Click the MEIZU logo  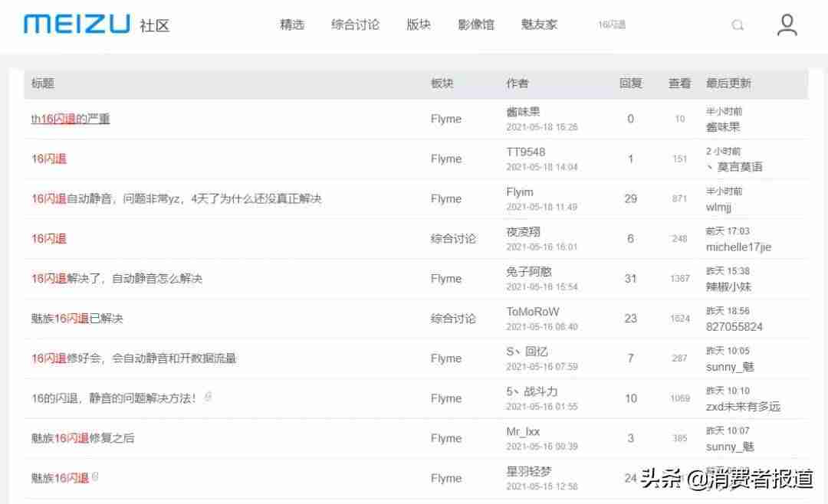tap(77, 25)
